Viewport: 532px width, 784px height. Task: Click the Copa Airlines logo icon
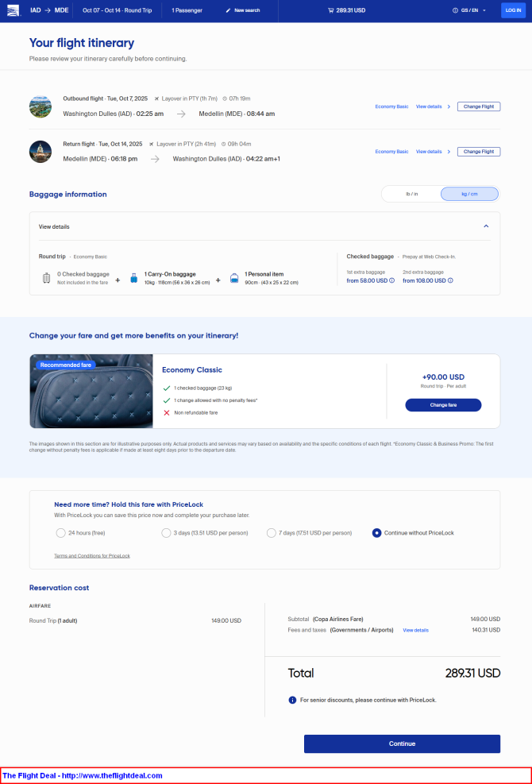pyautogui.click(x=13, y=10)
